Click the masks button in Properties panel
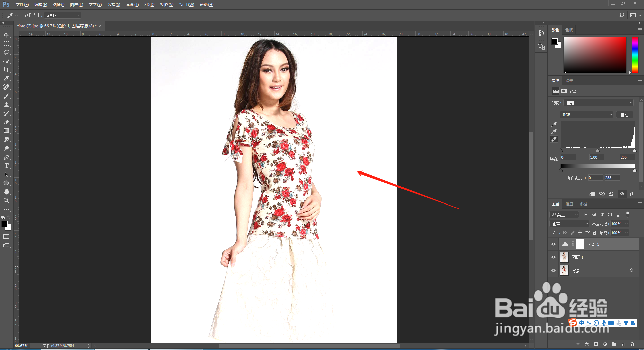644x350 pixels. [x=564, y=91]
